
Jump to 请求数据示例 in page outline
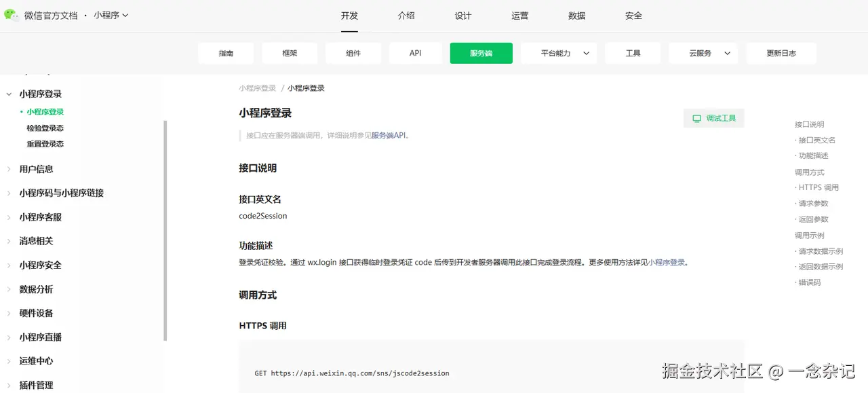tap(821, 251)
